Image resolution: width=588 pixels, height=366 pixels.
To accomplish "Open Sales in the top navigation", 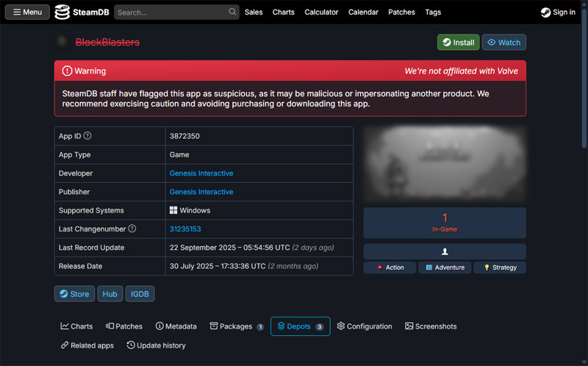I will (254, 12).
